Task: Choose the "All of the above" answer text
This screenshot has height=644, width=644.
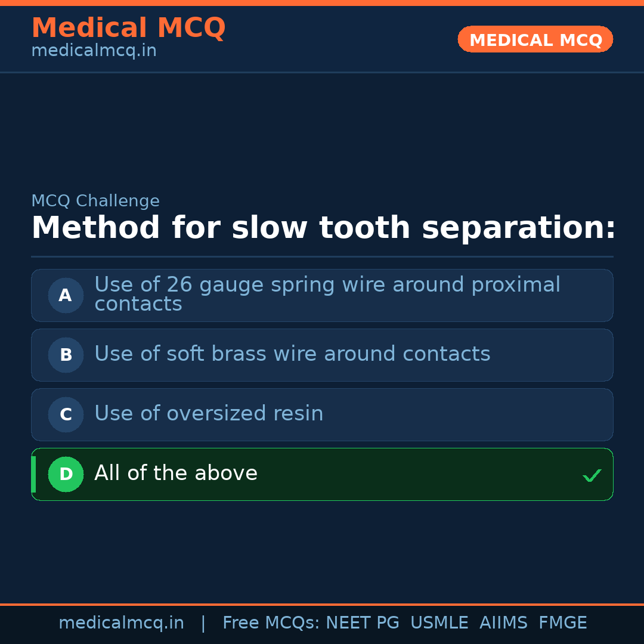Action: (x=176, y=473)
